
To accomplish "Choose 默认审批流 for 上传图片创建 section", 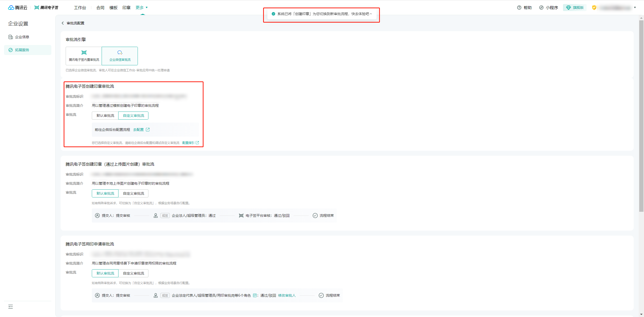I will click(105, 193).
